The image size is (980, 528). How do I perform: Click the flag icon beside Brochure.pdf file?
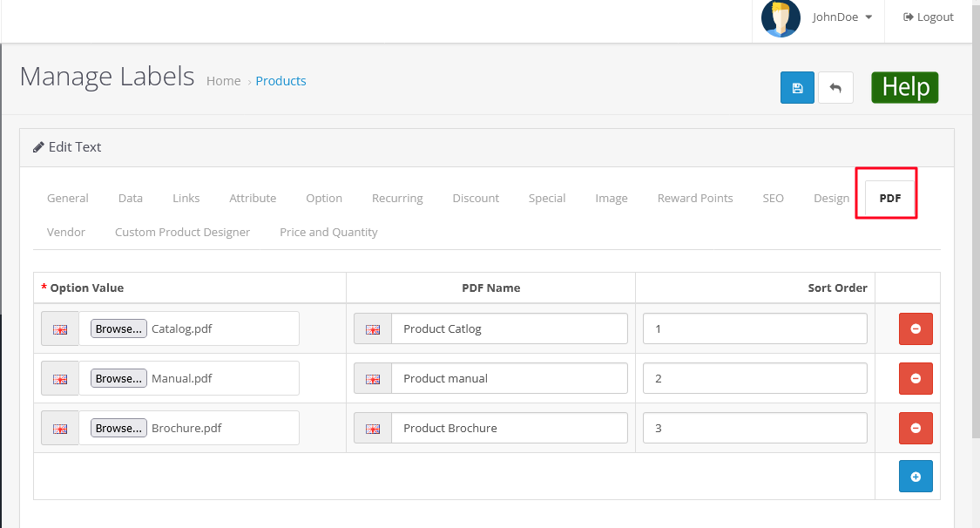[60, 429]
